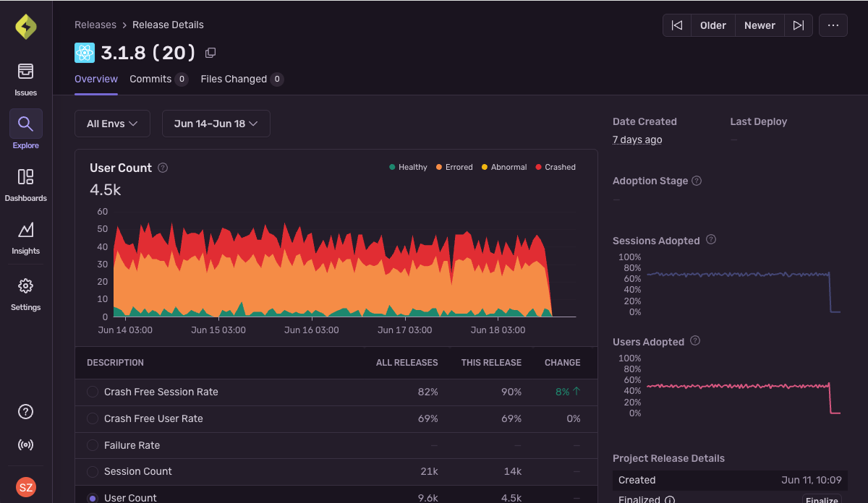Select the Session Count metric radio
Viewport: 868px width, 503px height.
coord(92,471)
